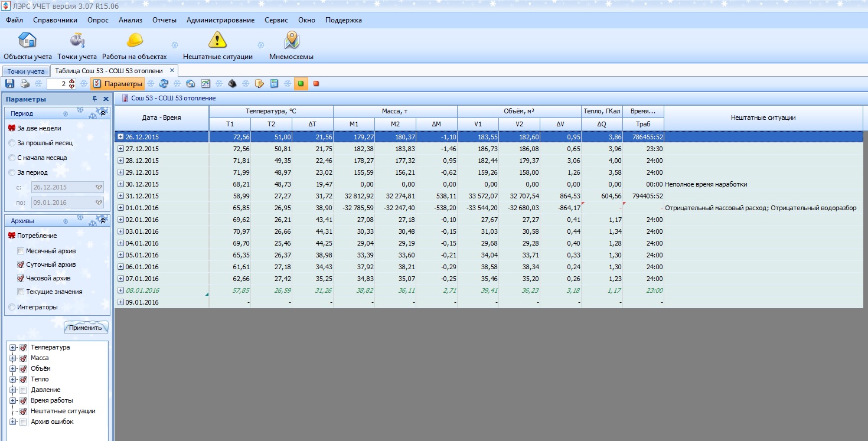Image resolution: width=868 pixels, height=441 pixels.
Task: Check the Архив ошибок tree checkbox
Action: 23,422
